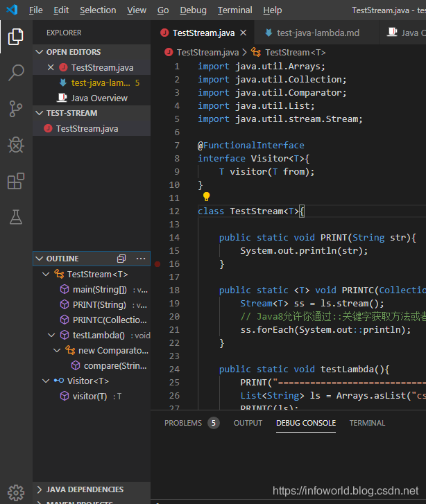Viewport: 426px width, 504px height.
Task: Collapse TestStream<T> node in Outline
Action: (46, 274)
